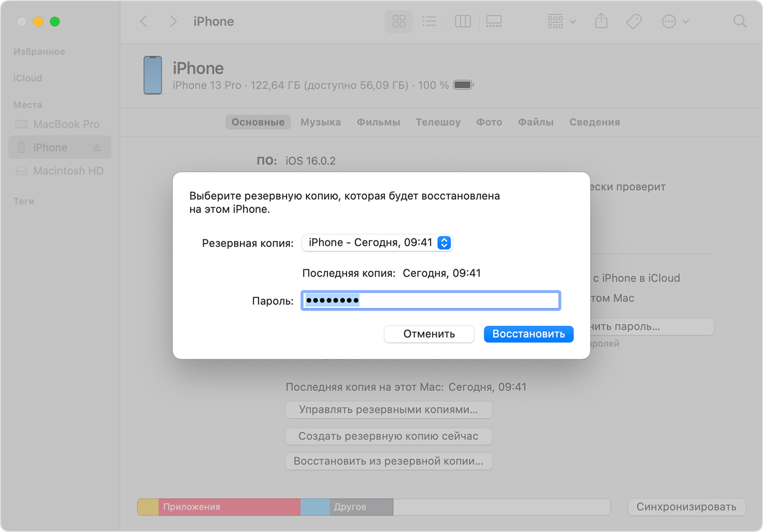
Task: Switch to icon grid view
Action: [x=399, y=22]
